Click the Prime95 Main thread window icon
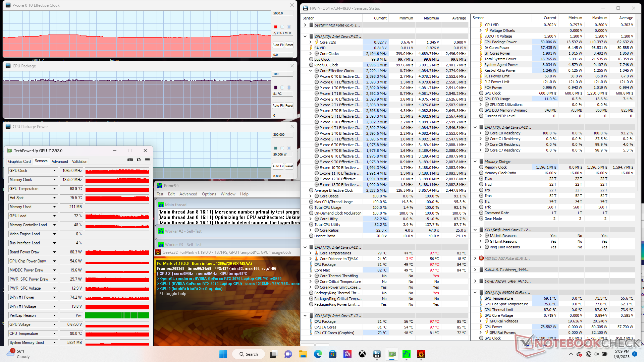This screenshot has width=644, height=362. 161,204
